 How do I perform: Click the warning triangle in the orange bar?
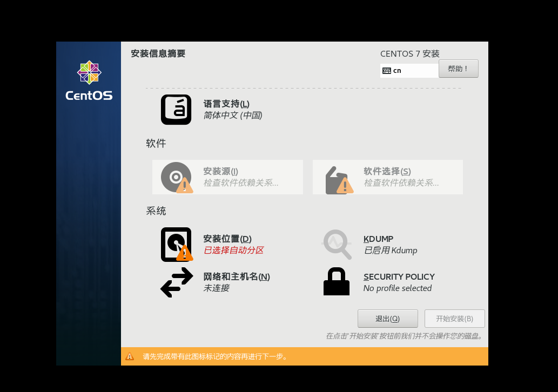point(130,356)
